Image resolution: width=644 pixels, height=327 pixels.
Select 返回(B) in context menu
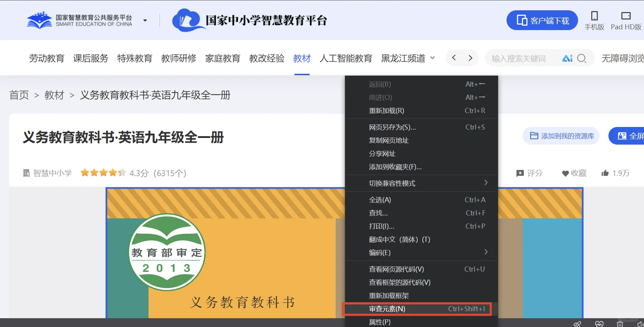pos(422,84)
